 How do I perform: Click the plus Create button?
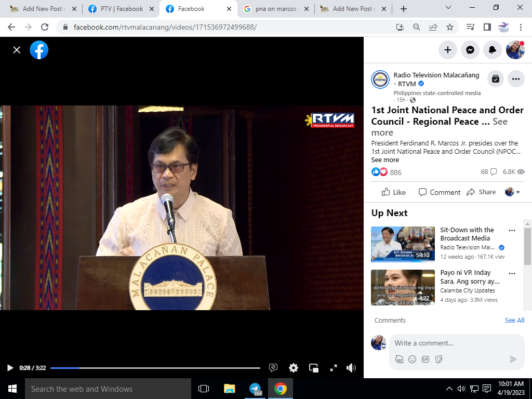tap(447, 50)
